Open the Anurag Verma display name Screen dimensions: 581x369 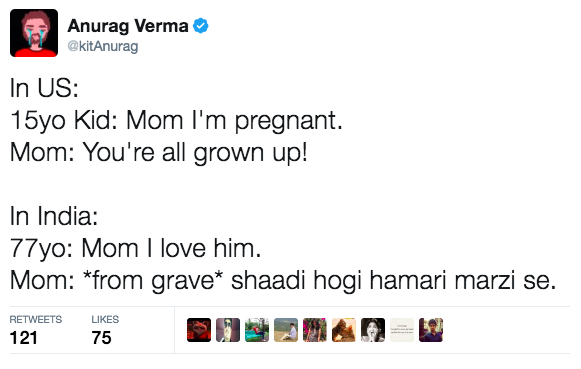pyautogui.click(x=128, y=26)
